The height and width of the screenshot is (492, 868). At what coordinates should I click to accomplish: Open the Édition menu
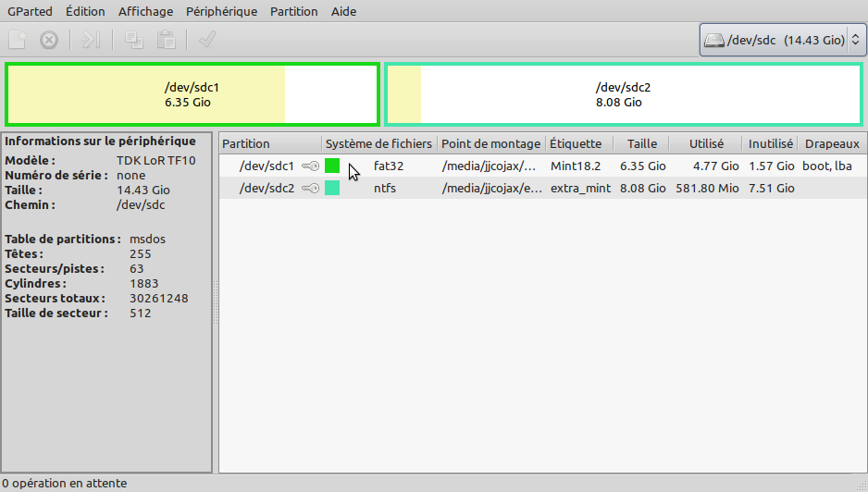(85, 12)
